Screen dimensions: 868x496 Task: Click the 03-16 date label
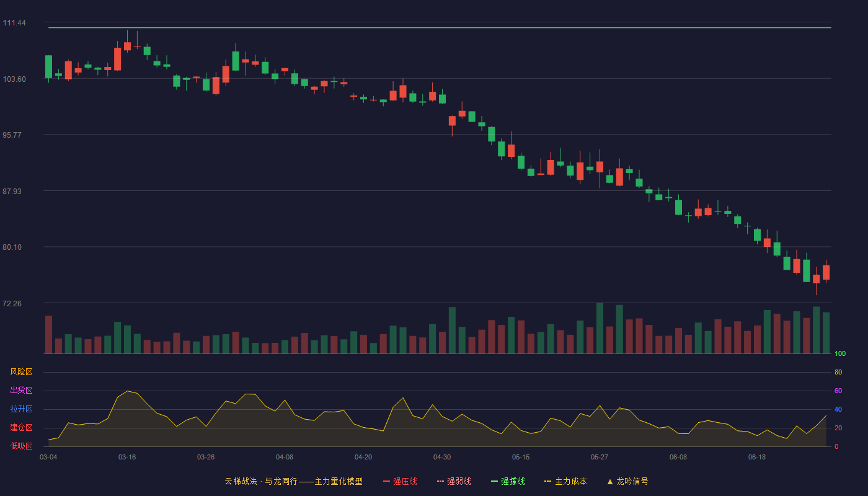(x=127, y=457)
